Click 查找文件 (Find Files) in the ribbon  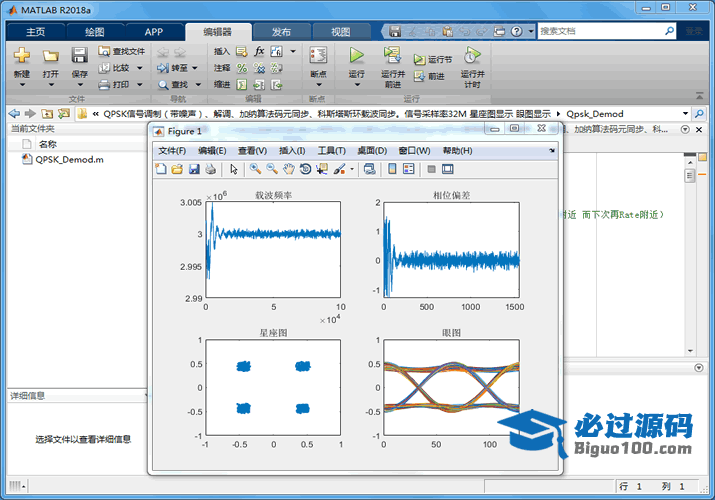(122, 51)
